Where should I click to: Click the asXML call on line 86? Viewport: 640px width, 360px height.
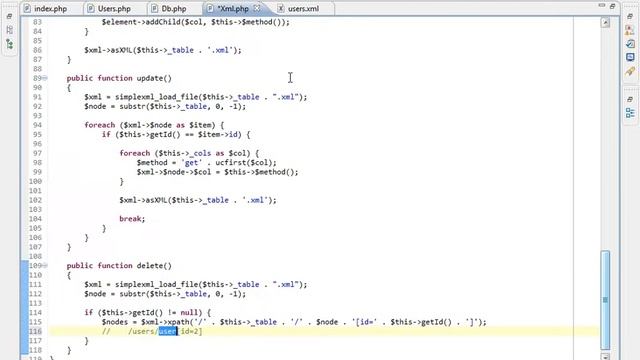click(x=163, y=50)
